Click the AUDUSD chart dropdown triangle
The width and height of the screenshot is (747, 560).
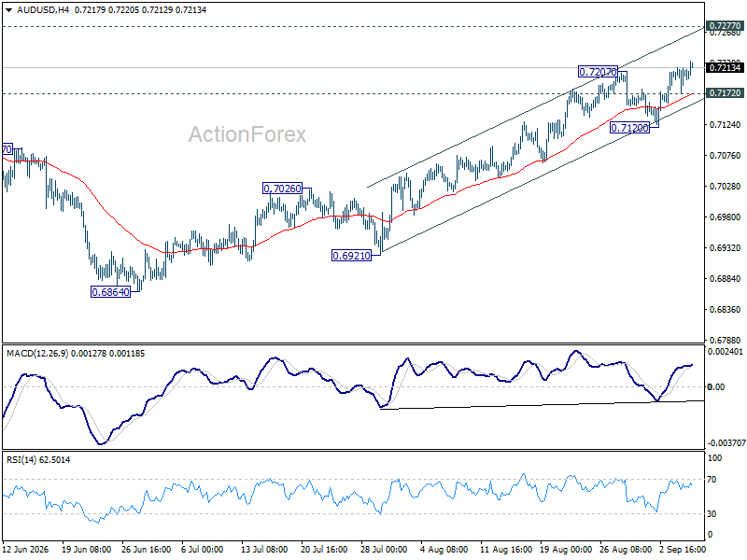[9, 10]
